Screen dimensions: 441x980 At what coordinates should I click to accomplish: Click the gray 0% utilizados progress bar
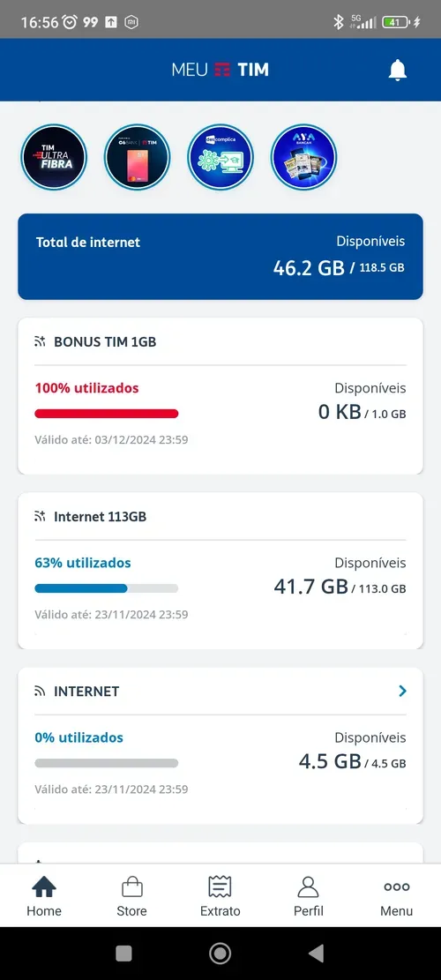[106, 763]
